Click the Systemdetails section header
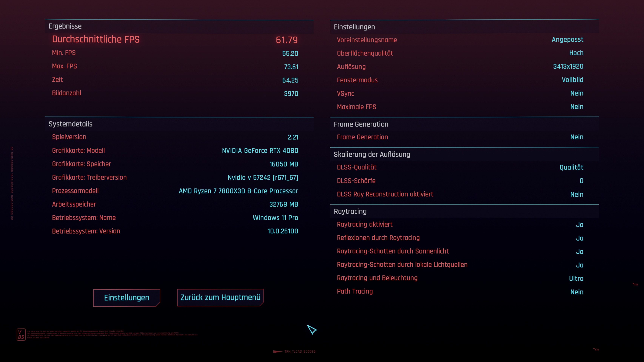 click(71, 124)
